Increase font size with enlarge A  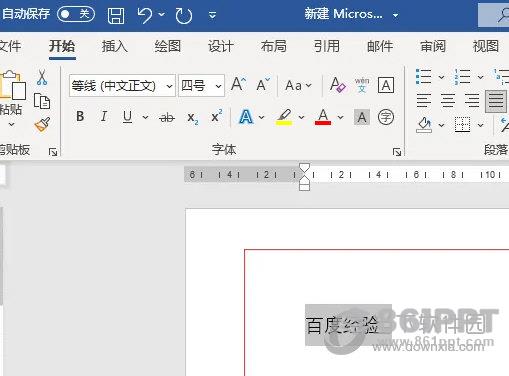point(239,85)
